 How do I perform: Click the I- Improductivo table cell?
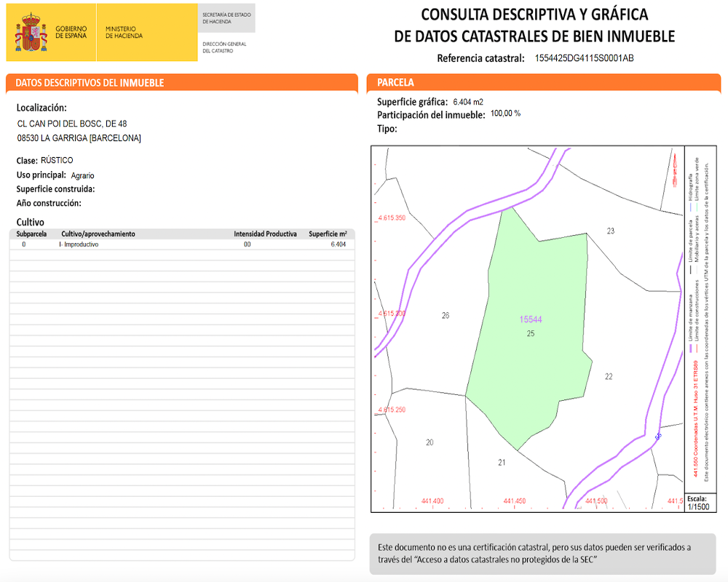click(x=79, y=244)
